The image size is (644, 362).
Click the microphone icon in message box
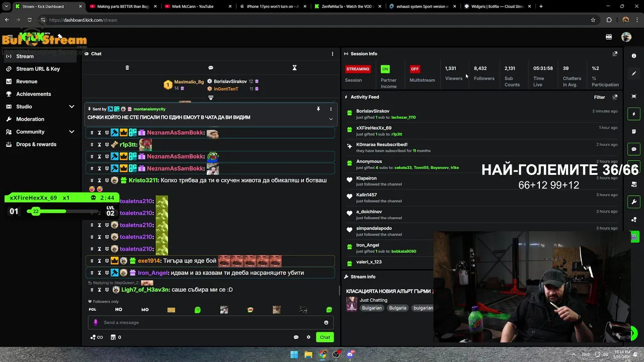pyautogui.click(x=96, y=323)
